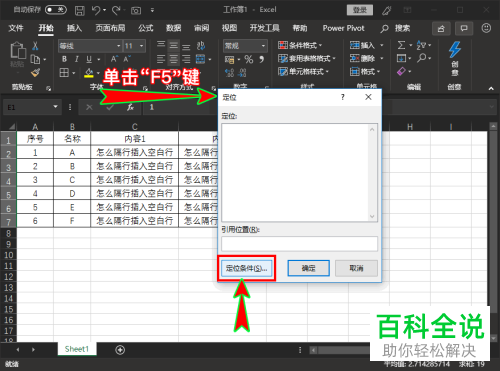Click the 确定 button in dialog

coord(309,268)
